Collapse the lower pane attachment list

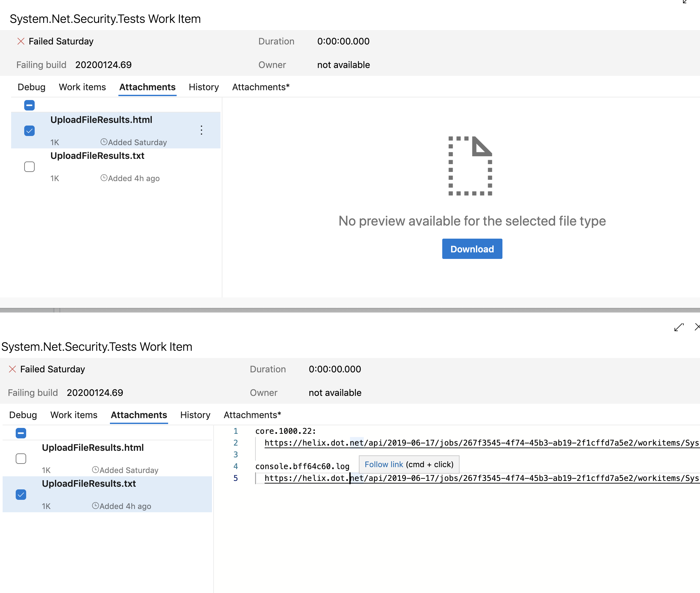pyautogui.click(x=21, y=433)
